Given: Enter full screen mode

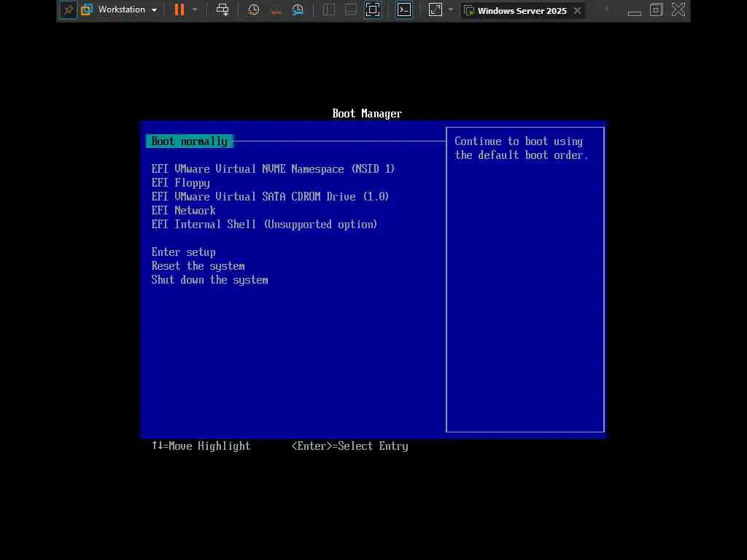Looking at the screenshot, I should (373, 10).
